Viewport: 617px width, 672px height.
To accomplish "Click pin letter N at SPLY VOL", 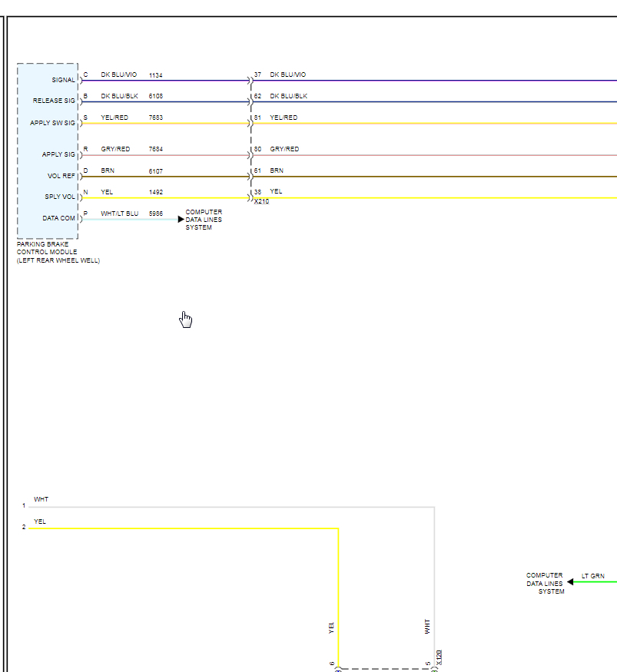I will point(85,192).
